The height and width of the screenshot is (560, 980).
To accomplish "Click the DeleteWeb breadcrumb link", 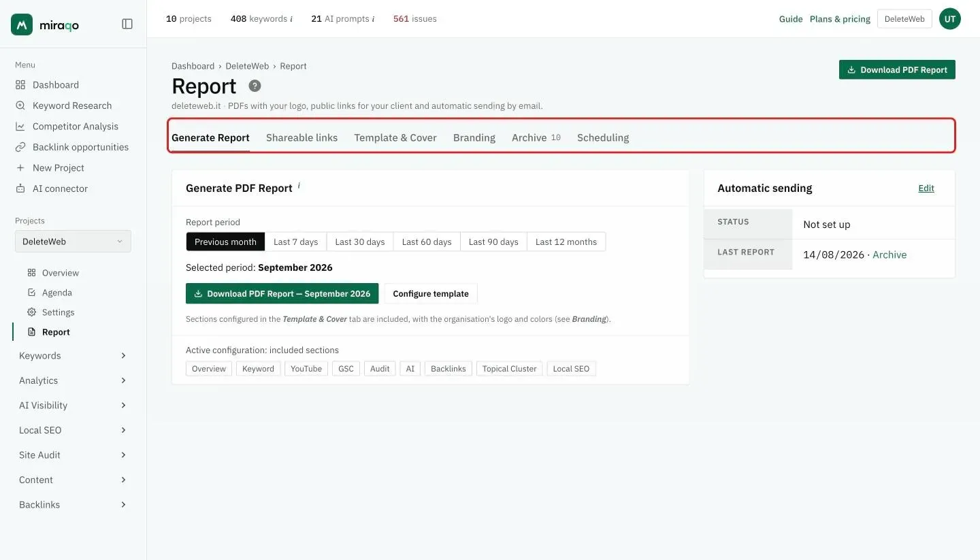I will point(247,66).
